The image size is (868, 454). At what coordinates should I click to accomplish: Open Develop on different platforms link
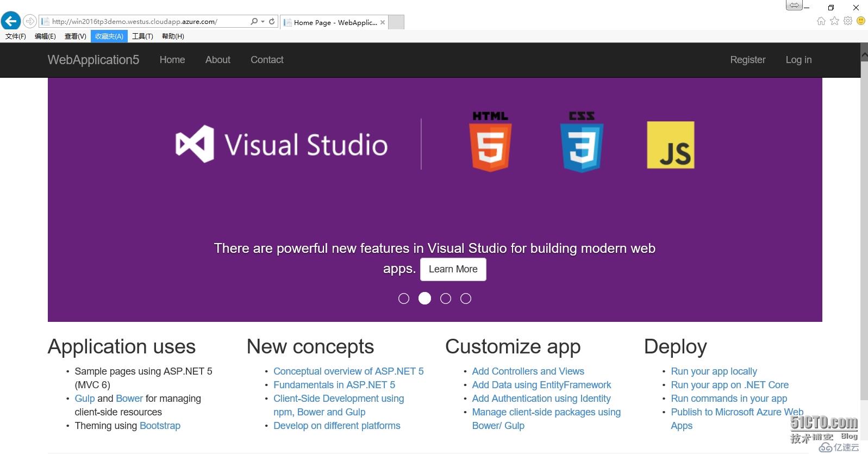click(337, 426)
